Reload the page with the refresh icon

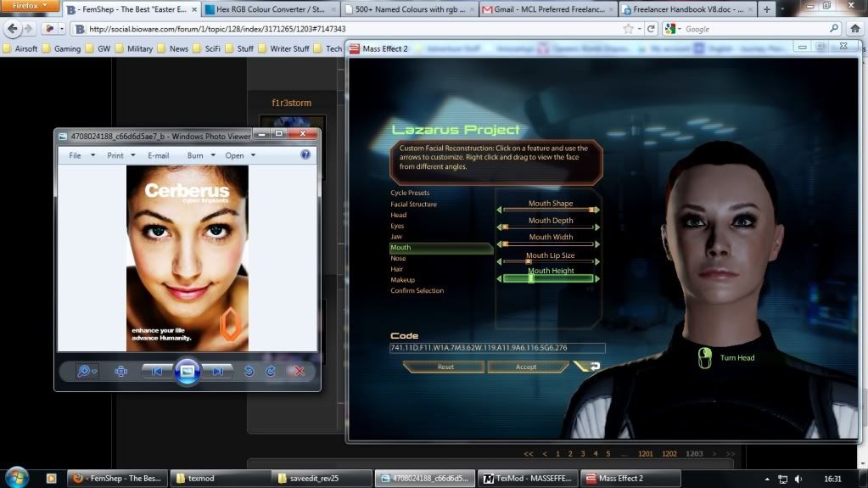(x=651, y=29)
